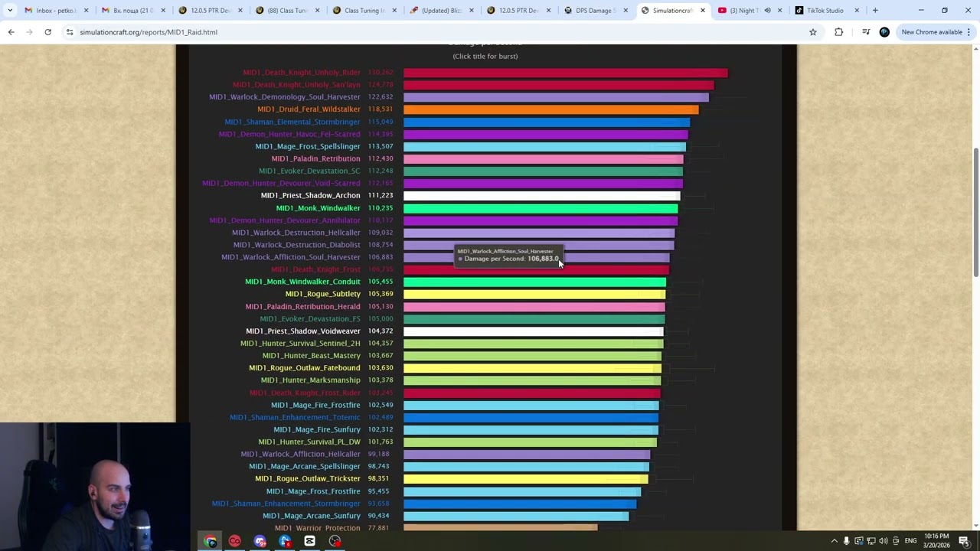Click MID1_Mage_Arcane_Sunfury text
This screenshot has width=980, height=551.
(x=312, y=516)
